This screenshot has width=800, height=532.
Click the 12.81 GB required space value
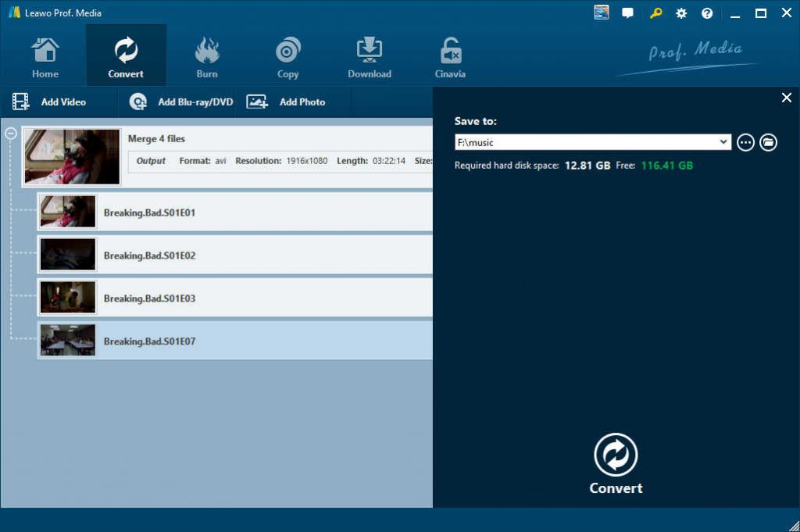pos(587,166)
